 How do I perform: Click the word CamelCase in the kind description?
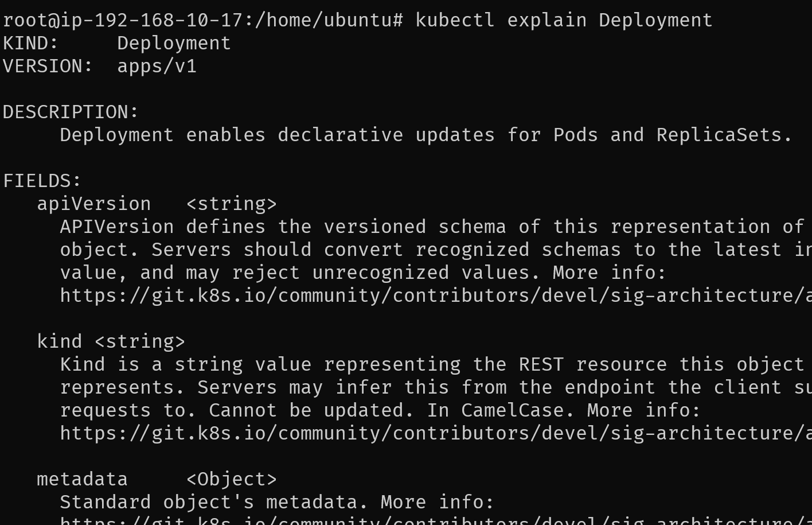513,410
